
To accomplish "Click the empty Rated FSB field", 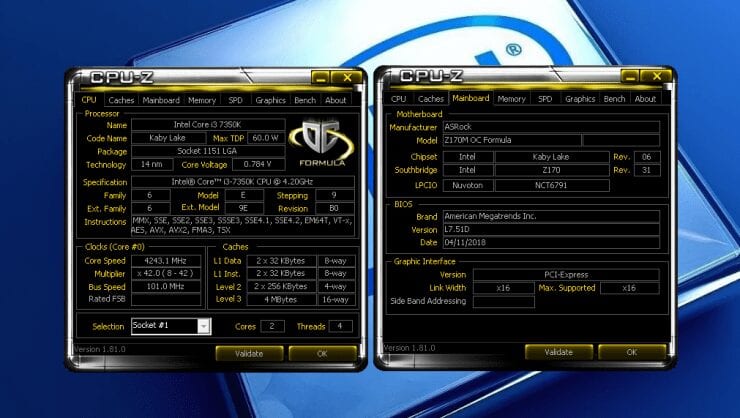I will click(x=166, y=299).
